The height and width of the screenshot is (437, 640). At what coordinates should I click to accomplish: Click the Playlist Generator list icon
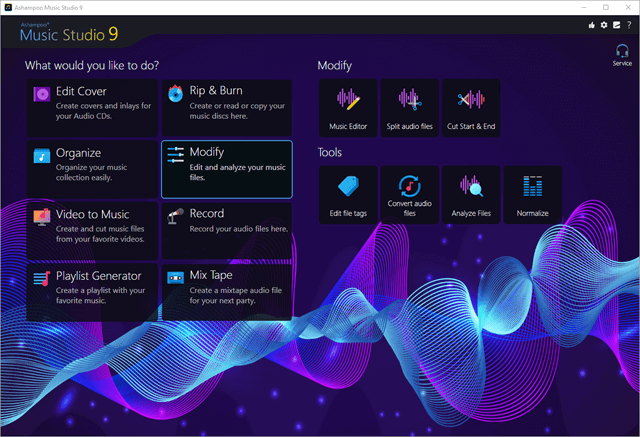tap(42, 278)
